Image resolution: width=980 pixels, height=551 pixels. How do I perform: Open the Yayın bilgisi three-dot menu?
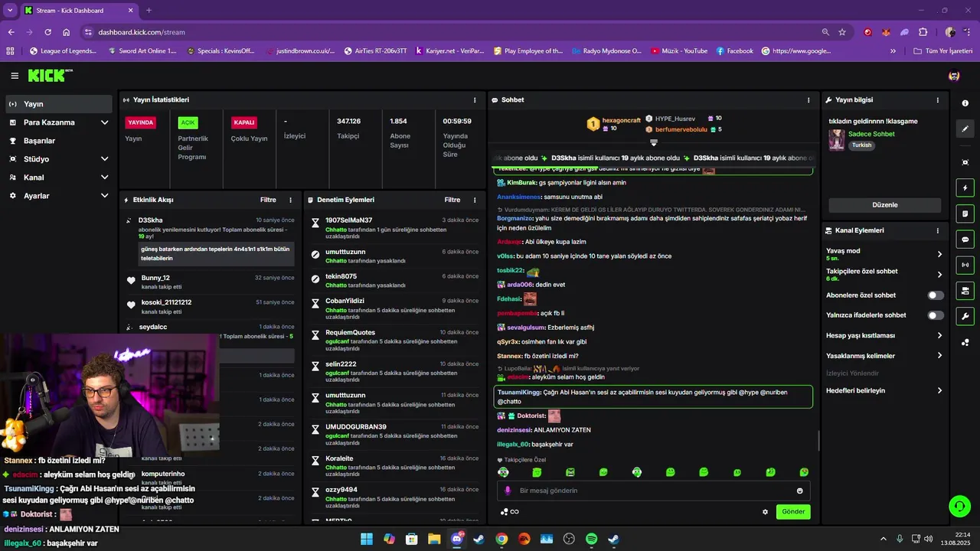[938, 99]
